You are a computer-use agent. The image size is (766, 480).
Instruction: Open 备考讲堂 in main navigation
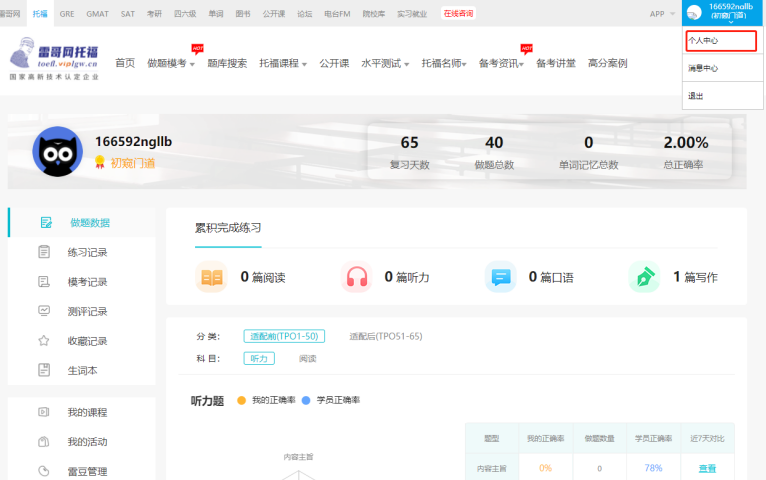(x=556, y=63)
